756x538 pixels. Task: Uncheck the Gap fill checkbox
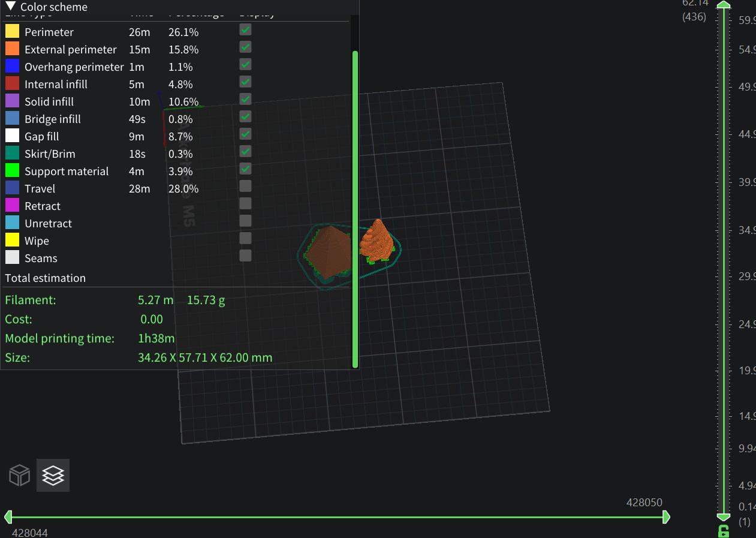pos(245,134)
